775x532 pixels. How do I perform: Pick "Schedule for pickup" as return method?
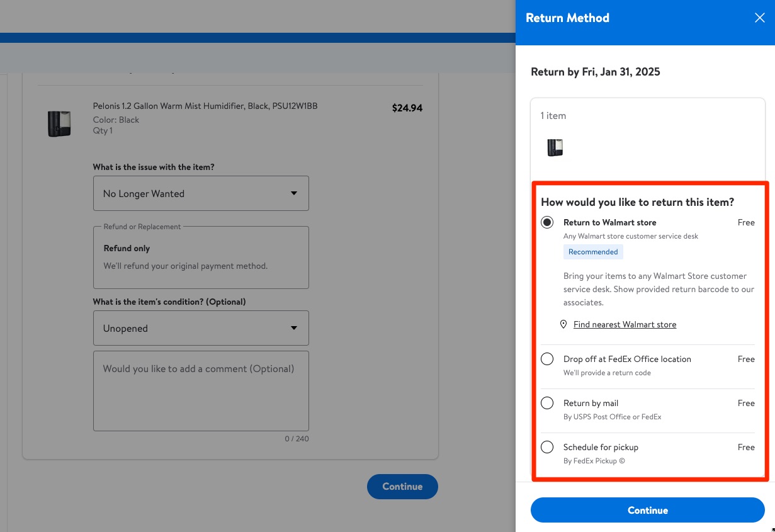pyautogui.click(x=547, y=447)
